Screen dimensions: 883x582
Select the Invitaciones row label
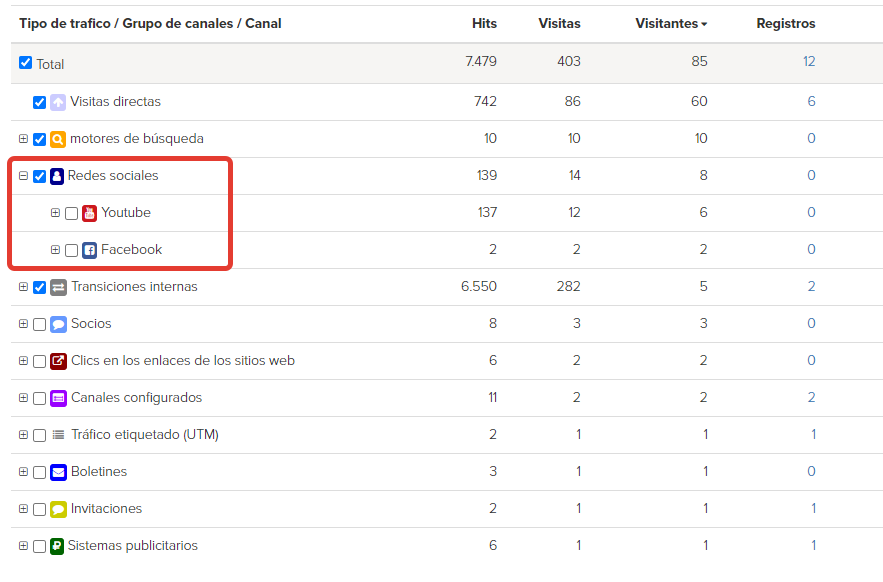[106, 509]
